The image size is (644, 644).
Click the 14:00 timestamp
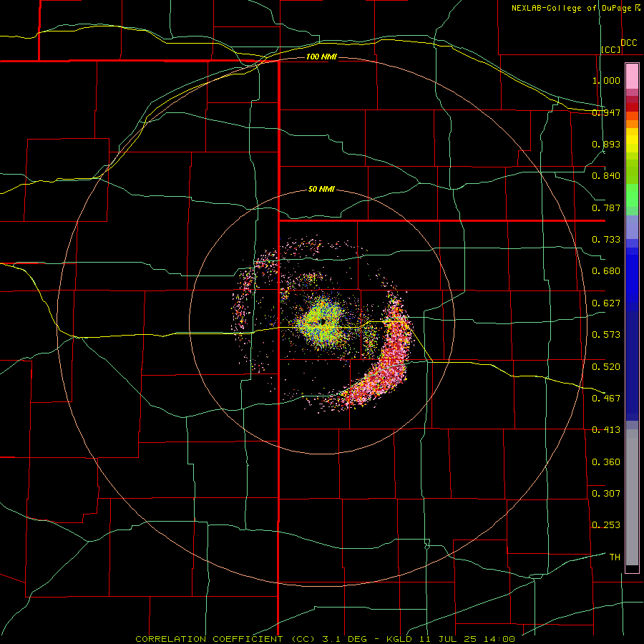500,639
